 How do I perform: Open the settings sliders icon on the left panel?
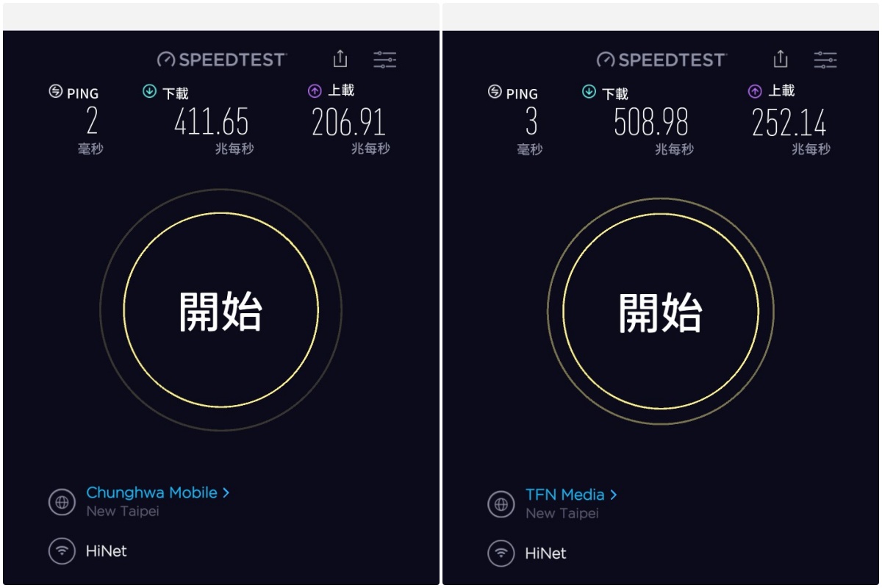384,60
